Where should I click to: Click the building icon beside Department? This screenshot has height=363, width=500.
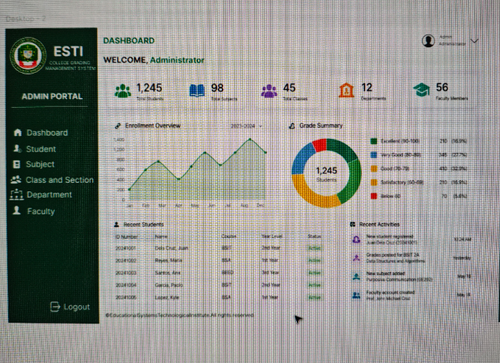tap(16, 194)
